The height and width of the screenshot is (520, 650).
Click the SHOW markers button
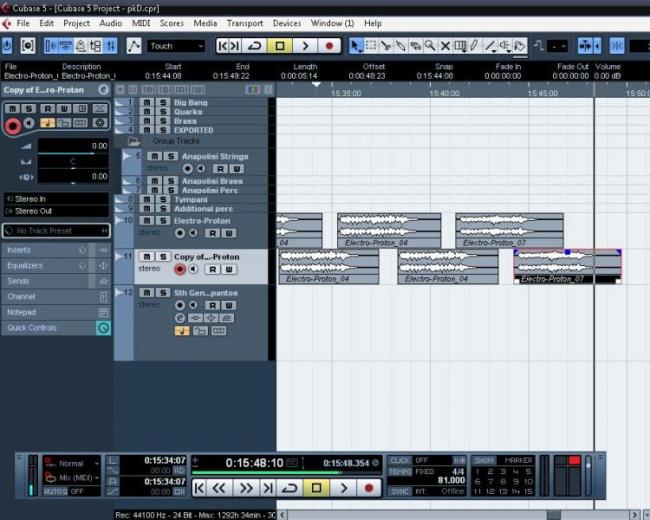(x=484, y=460)
